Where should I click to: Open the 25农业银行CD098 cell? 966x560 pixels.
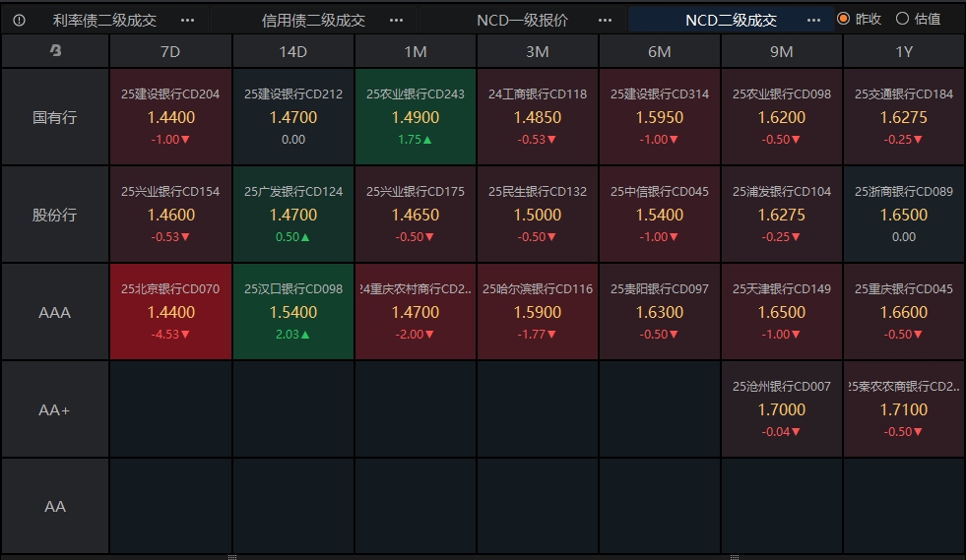[781, 117]
